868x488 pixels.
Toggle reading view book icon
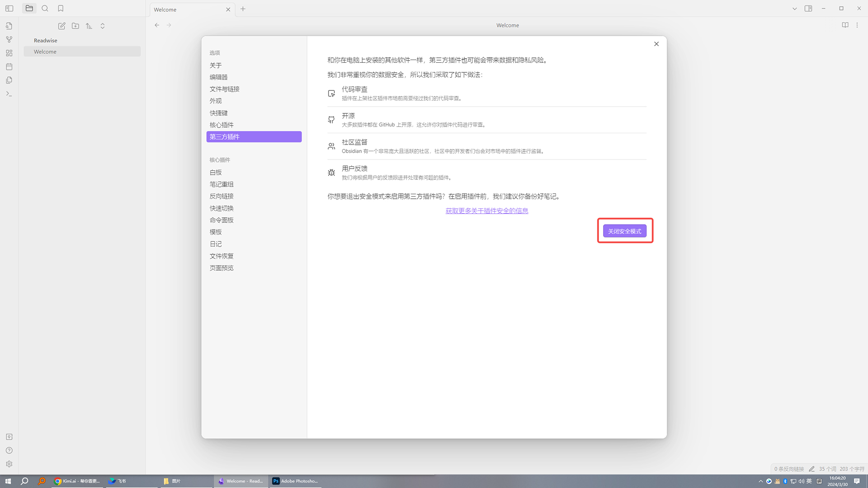[845, 25]
